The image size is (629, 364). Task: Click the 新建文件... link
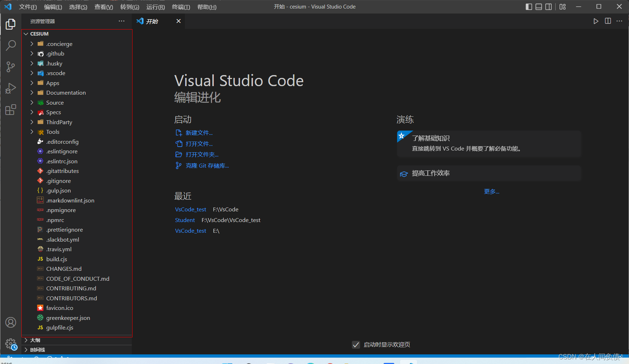199,133
